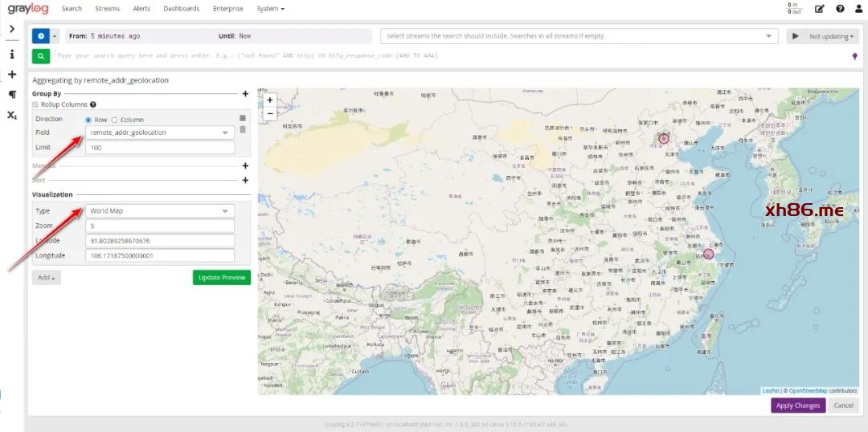Open the Dashboards menu item

(x=181, y=9)
